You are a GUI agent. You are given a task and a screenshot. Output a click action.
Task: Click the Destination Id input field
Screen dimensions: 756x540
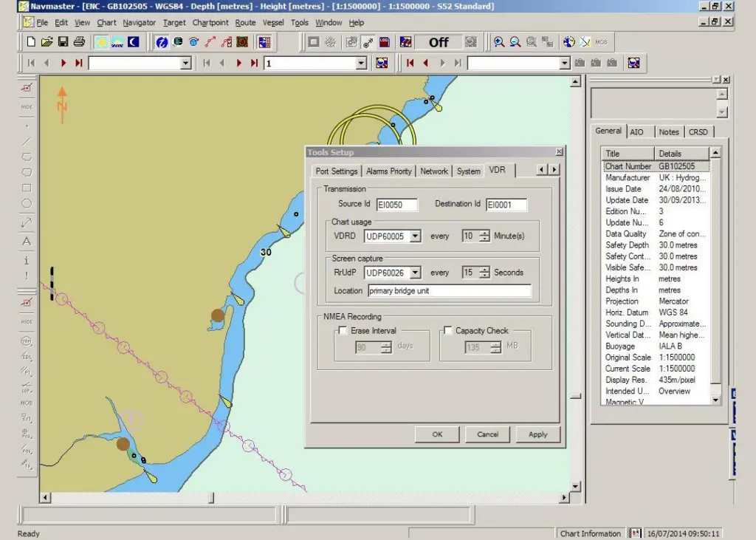506,205
